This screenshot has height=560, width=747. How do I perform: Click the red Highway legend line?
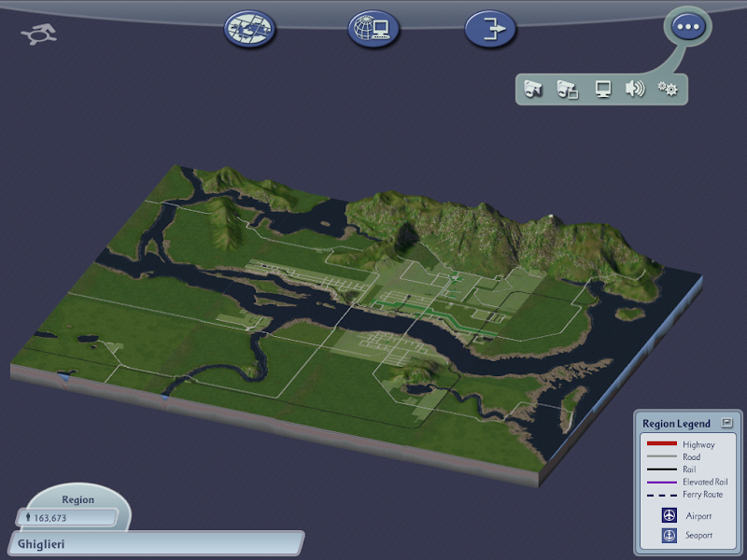click(x=662, y=444)
